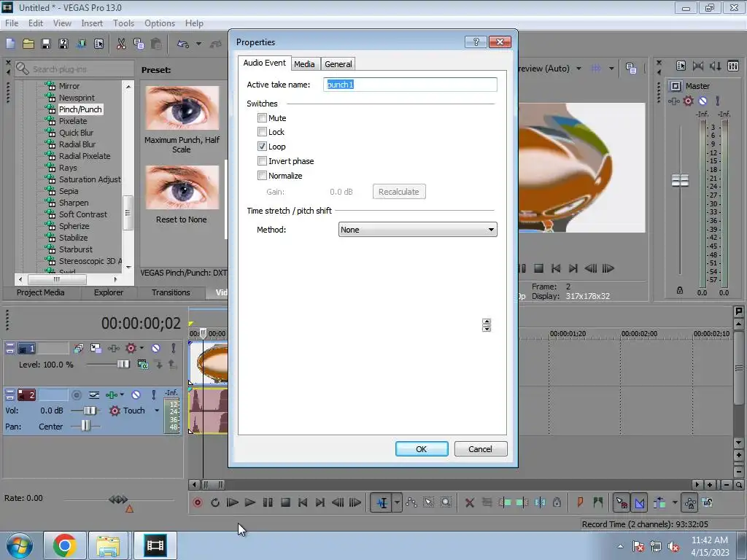Screen dimensions: 747x560
Task: Click the Help question mark in Properties
Action: [x=476, y=42]
